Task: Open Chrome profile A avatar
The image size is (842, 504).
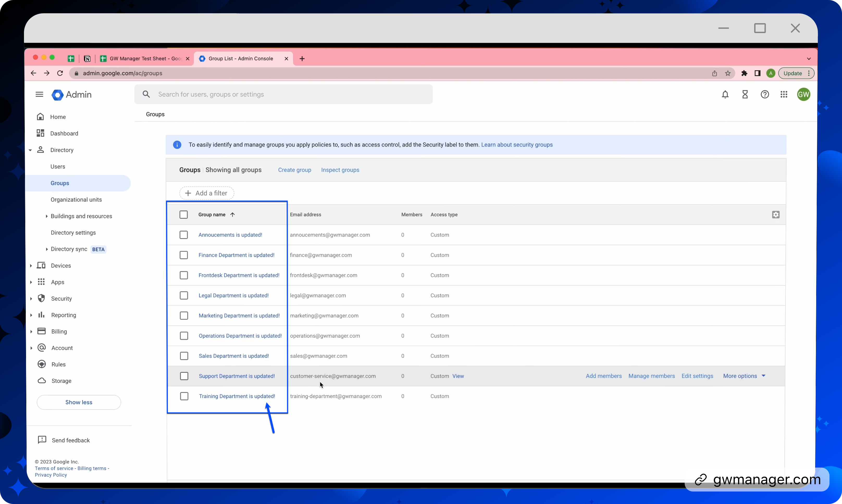Action: click(771, 73)
